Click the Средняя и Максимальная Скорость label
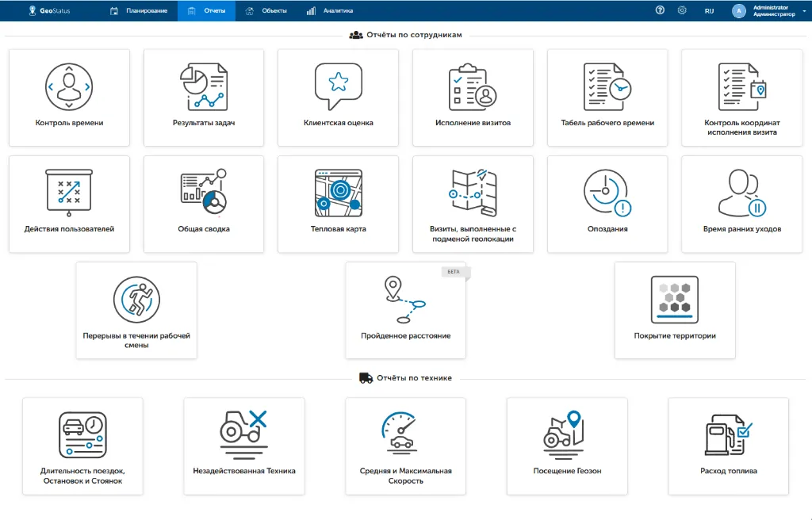 (405, 476)
